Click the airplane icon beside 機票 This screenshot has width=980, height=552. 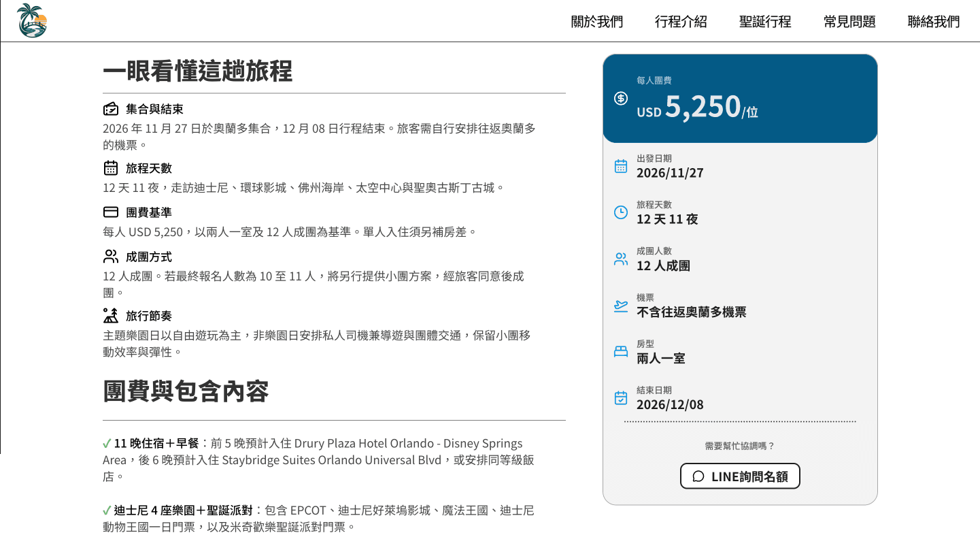point(621,306)
